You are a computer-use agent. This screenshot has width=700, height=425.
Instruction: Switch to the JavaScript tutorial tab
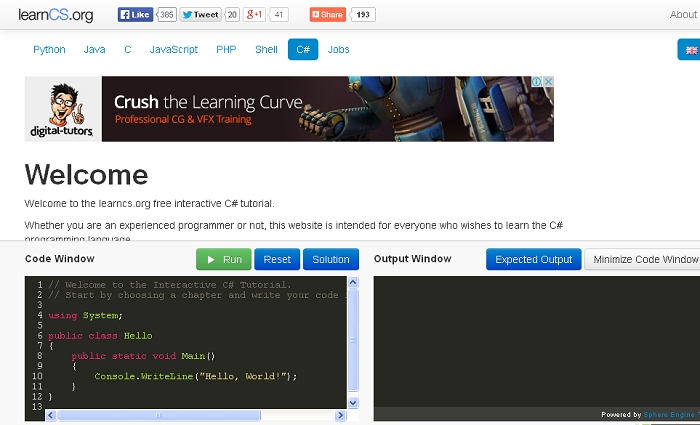point(174,50)
